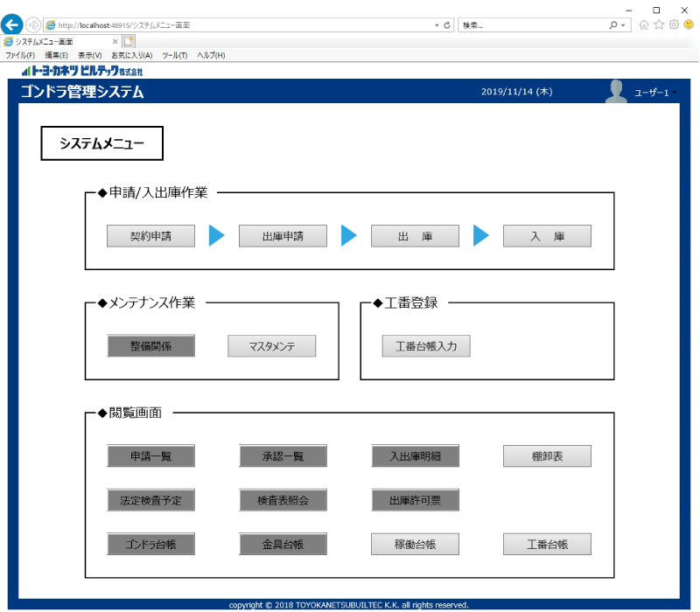This screenshot has width=700, height=612.
Task: Click the 出庫申請 button
Action: (x=282, y=235)
